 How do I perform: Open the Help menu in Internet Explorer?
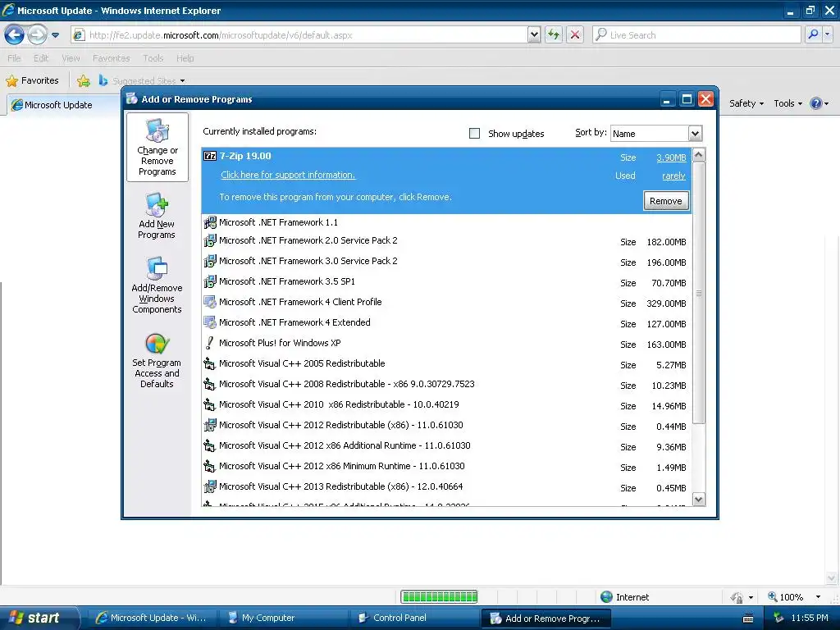click(x=185, y=58)
